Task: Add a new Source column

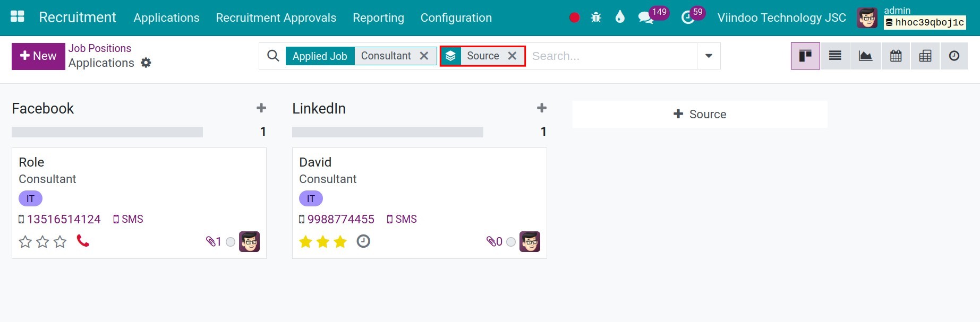Action: [x=700, y=114]
